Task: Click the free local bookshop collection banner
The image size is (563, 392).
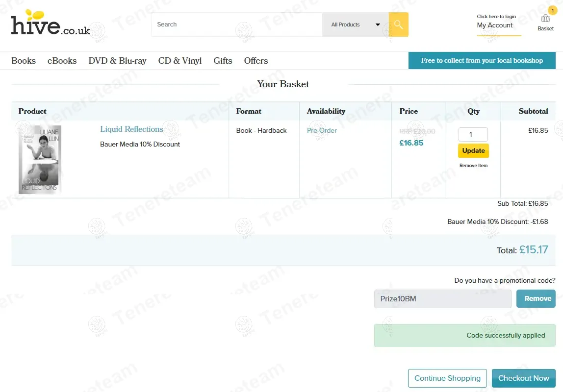Action: [482, 60]
